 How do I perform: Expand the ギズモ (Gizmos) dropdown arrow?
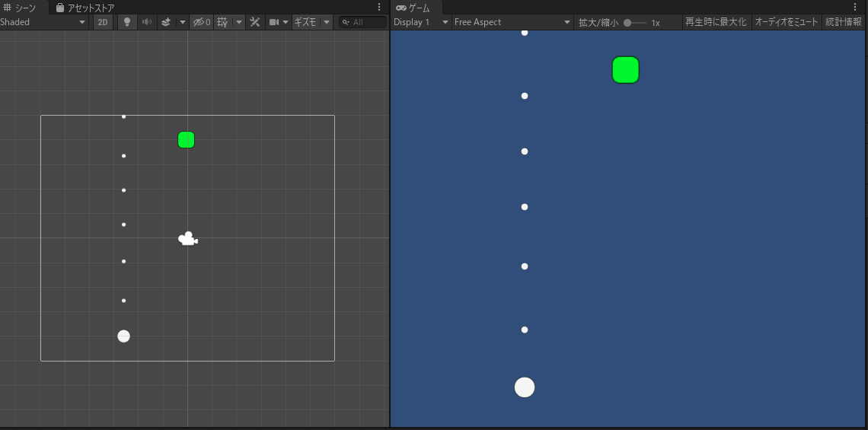pos(327,22)
